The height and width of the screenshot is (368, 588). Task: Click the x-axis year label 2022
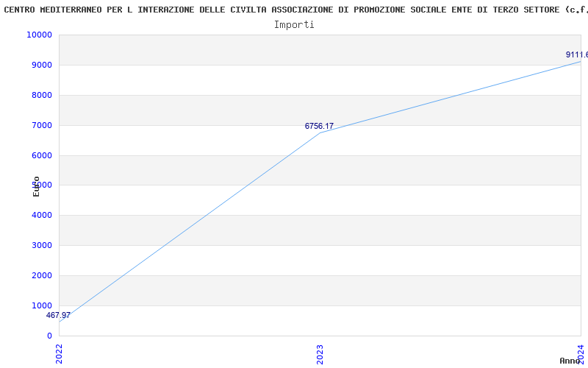60,354
